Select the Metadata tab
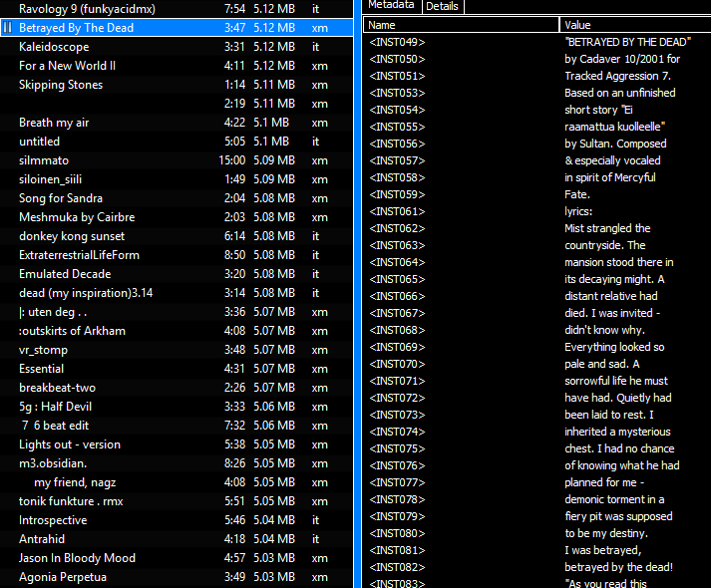This screenshot has height=588, width=711. click(391, 6)
